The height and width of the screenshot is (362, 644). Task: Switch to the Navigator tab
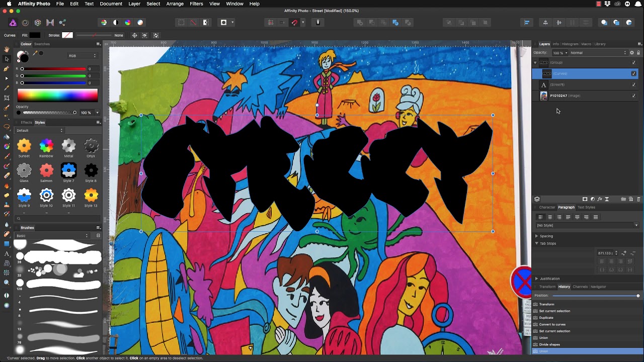click(x=598, y=287)
